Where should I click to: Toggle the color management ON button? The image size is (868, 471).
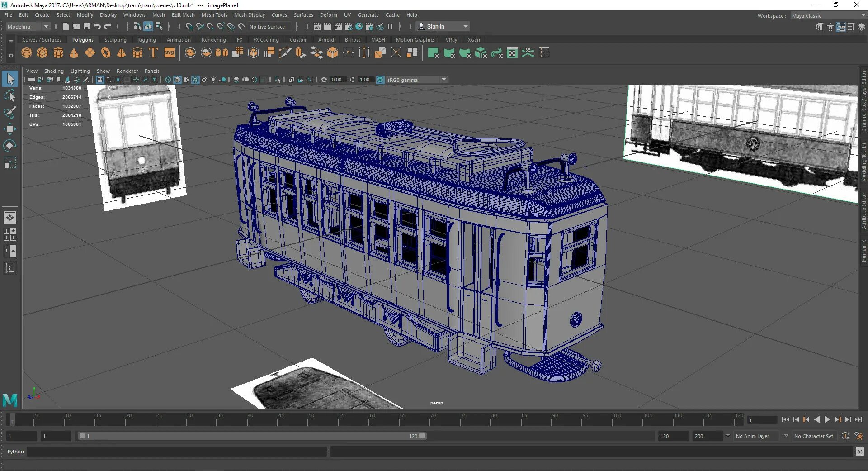point(380,80)
